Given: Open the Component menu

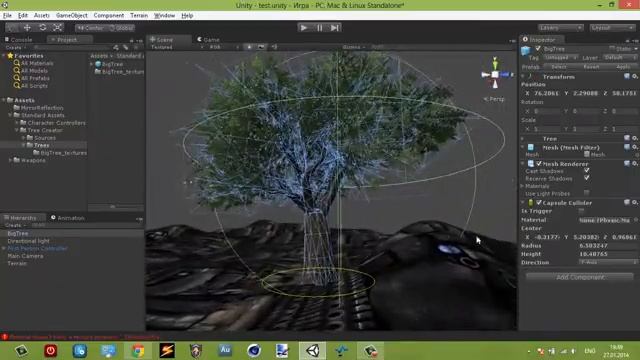Looking at the screenshot, I should 109,16.
